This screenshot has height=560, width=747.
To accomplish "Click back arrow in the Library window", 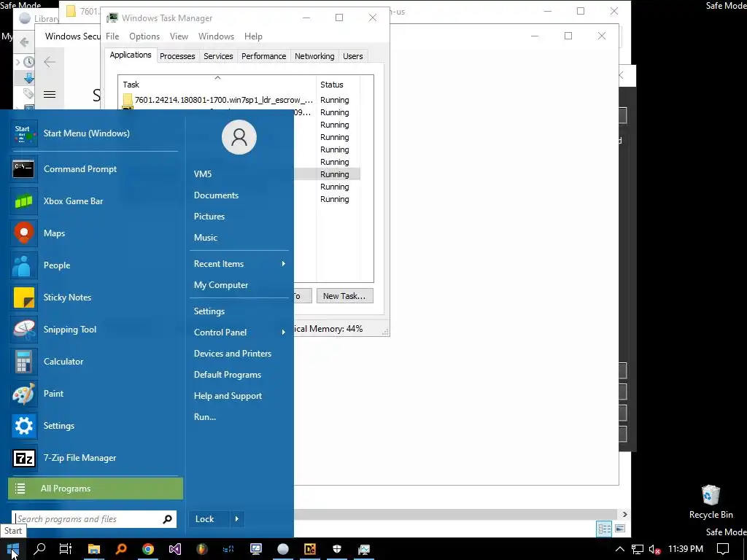I will click(24, 42).
